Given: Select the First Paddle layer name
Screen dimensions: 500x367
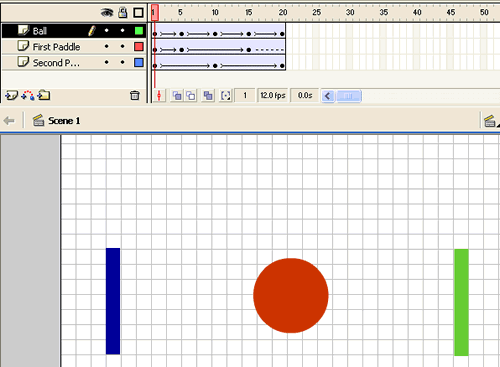Looking at the screenshot, I should [x=56, y=47].
